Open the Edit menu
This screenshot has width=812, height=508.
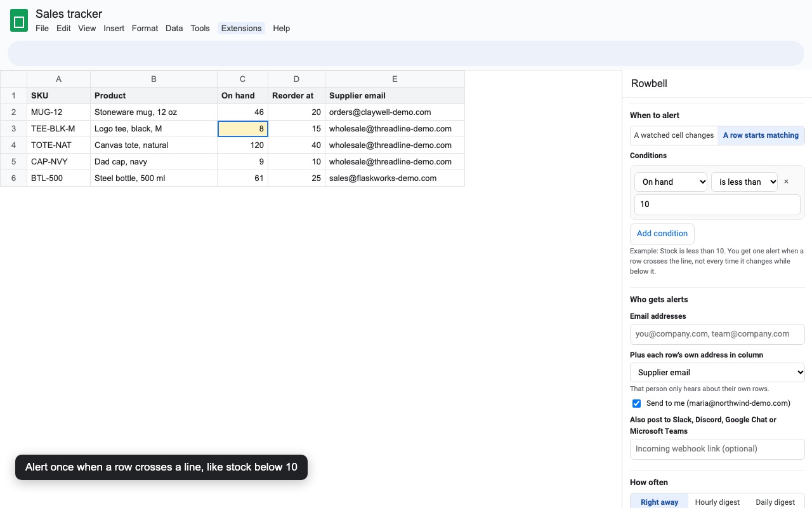tap(63, 28)
